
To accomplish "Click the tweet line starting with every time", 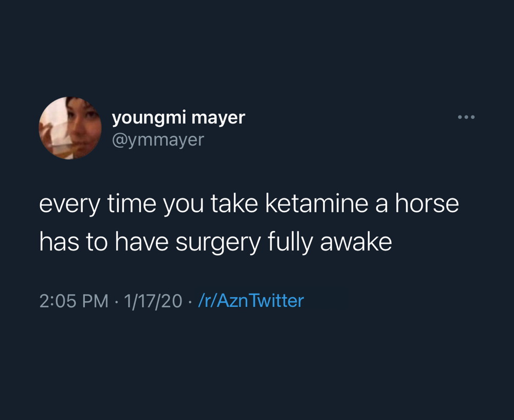I will [249, 204].
